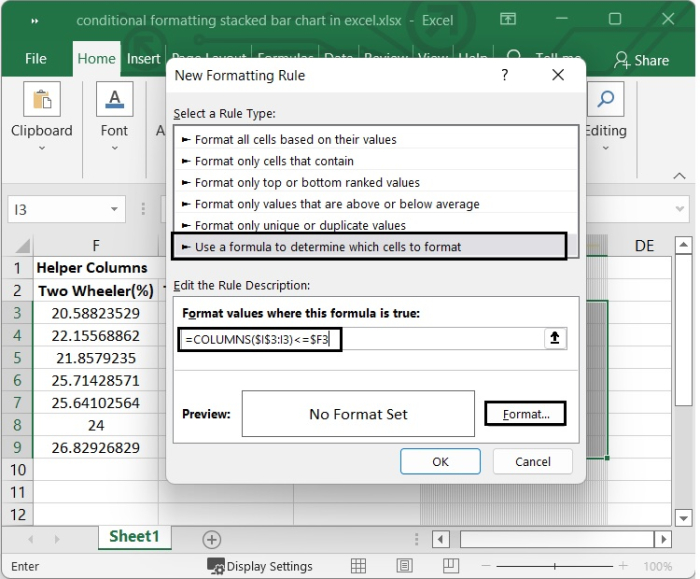The width and height of the screenshot is (700, 579).
Task: Click the Tell me search lightbulb icon
Action: [514, 56]
